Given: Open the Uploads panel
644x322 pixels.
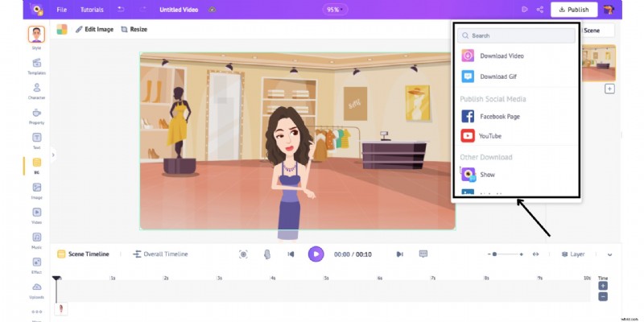Looking at the screenshot, I should click(36, 291).
